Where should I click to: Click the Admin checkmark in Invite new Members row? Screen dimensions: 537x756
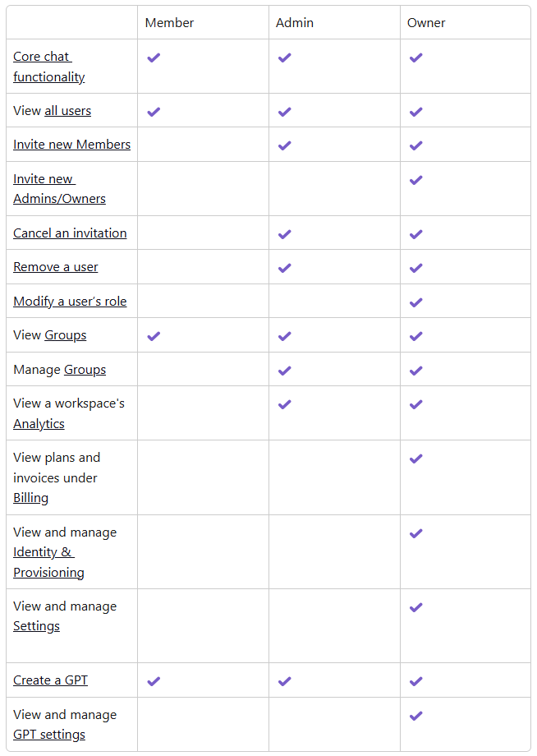[285, 145]
